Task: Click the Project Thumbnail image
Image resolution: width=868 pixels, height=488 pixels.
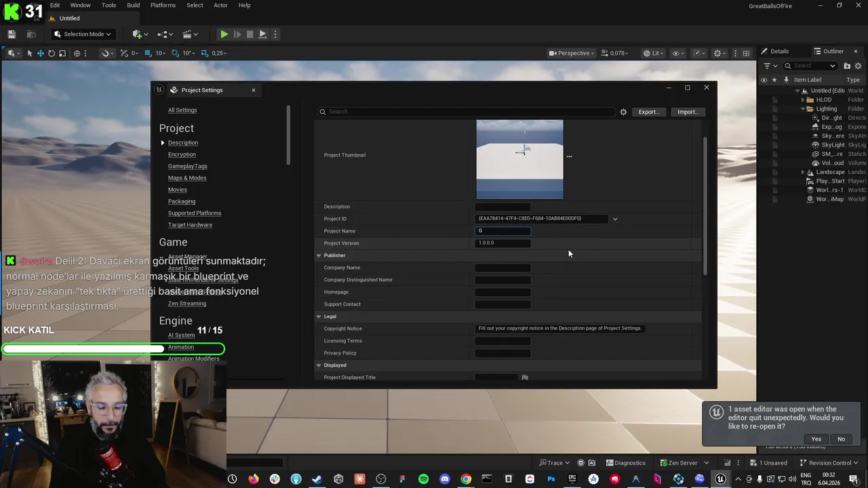Action: coord(519,159)
